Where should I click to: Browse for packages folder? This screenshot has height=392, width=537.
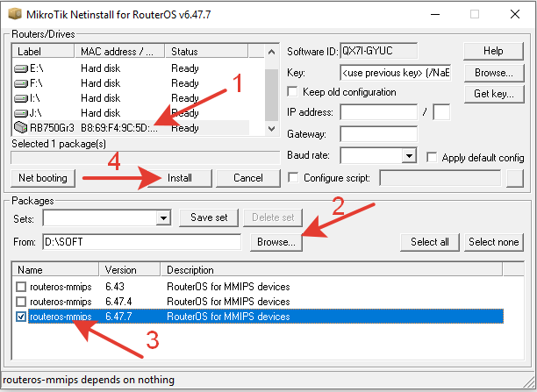(276, 242)
